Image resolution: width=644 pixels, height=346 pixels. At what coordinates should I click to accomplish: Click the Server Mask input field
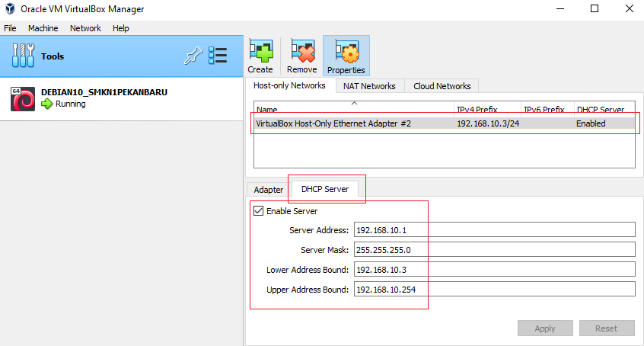tap(495, 250)
